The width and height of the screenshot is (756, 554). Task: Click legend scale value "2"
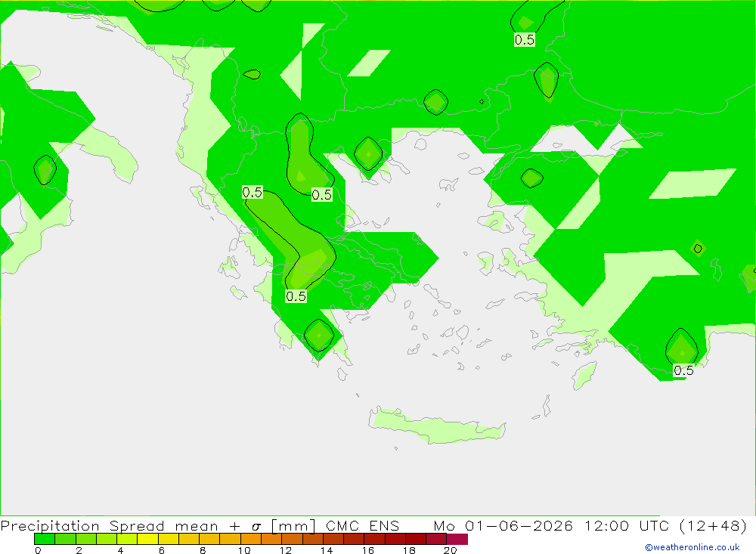[x=79, y=550]
